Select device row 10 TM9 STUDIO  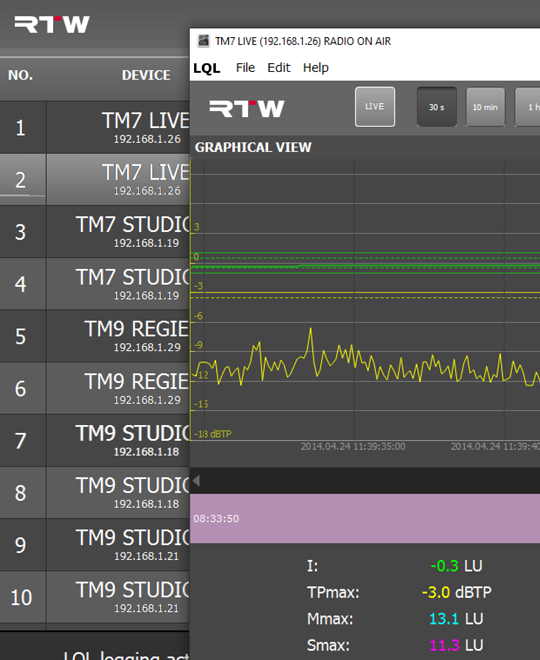(x=95, y=597)
